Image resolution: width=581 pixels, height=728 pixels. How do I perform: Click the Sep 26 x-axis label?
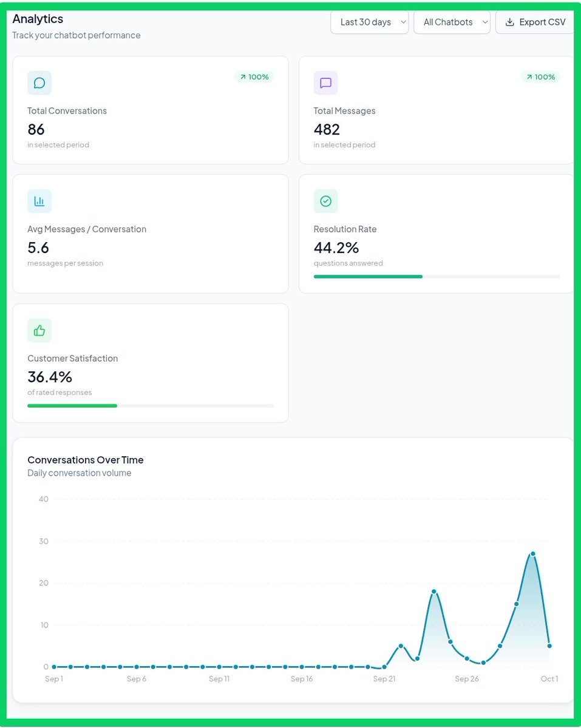[467, 679]
